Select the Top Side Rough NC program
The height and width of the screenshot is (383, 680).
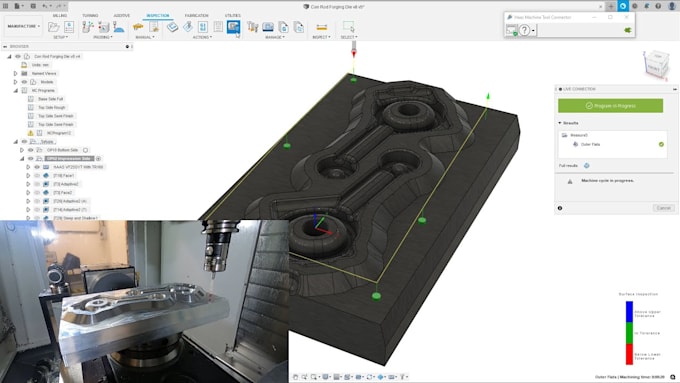pyautogui.click(x=52, y=108)
